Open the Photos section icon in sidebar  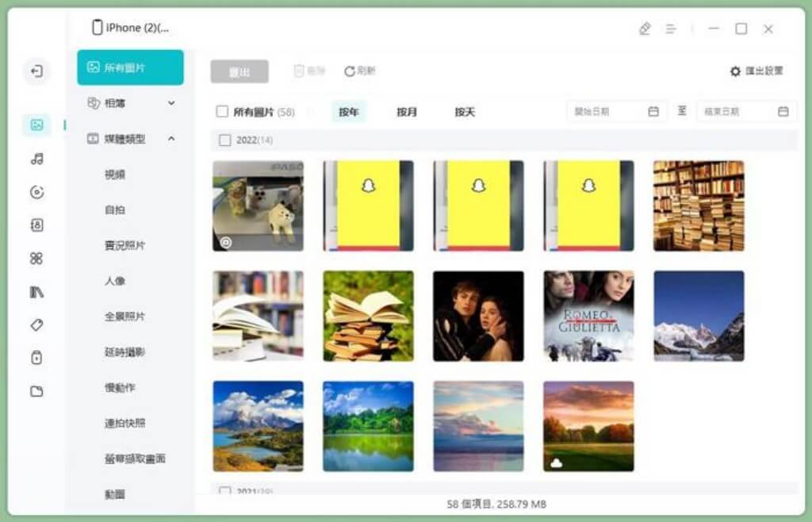36,125
